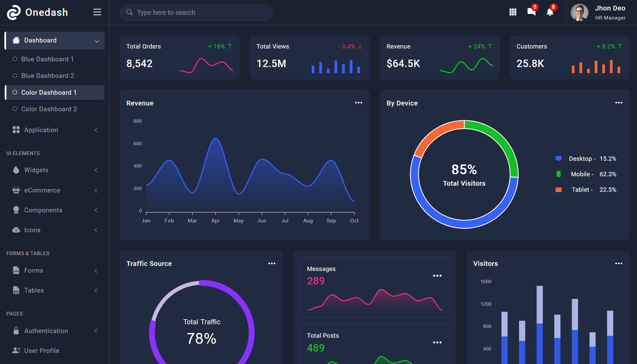Toggle the Mobile legend entry in By Device
Viewport: 637px width, 364px height.
tap(586, 174)
